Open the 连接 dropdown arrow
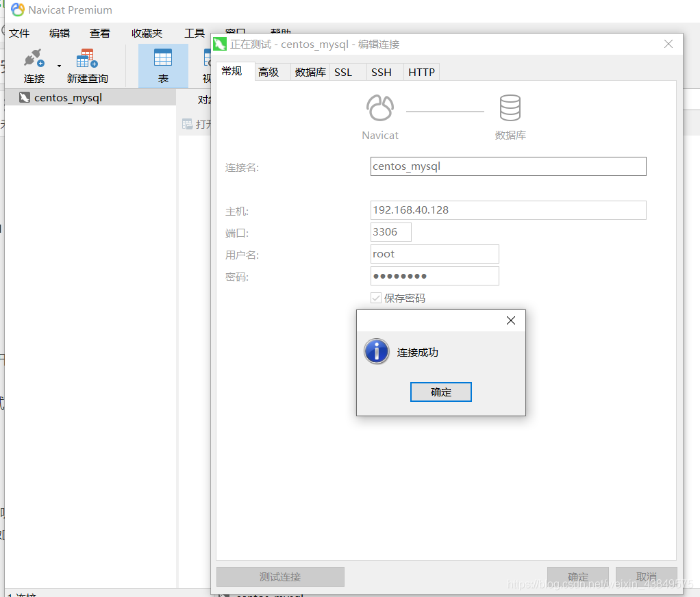Viewport: 700px width, 597px height. click(x=59, y=66)
